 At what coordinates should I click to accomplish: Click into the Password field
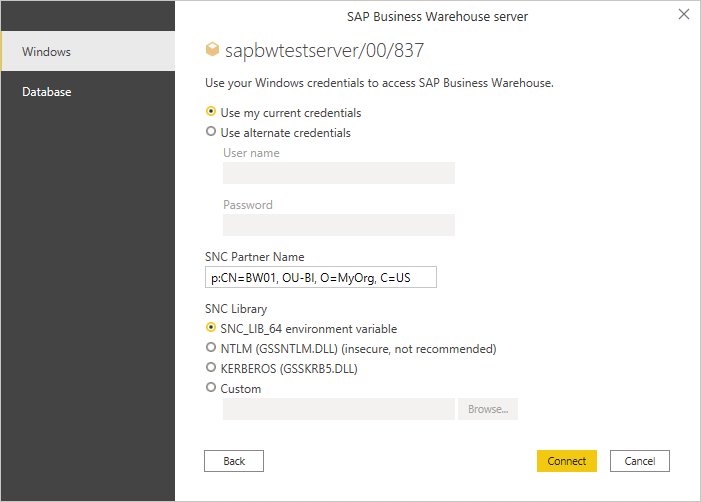coord(339,225)
